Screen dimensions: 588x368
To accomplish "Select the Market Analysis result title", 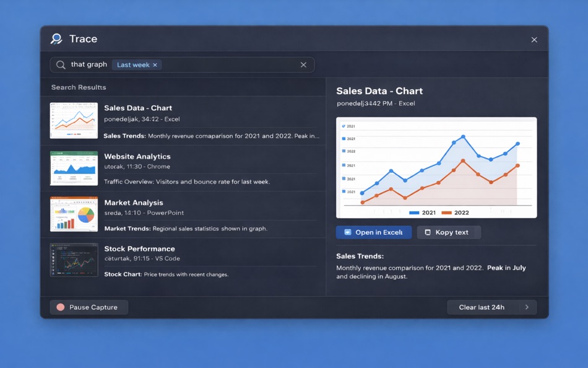I will [134, 203].
